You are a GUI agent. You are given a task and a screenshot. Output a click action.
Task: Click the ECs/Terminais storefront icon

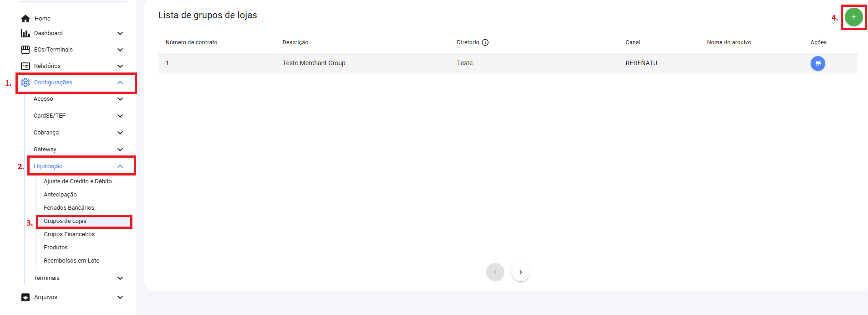point(25,50)
